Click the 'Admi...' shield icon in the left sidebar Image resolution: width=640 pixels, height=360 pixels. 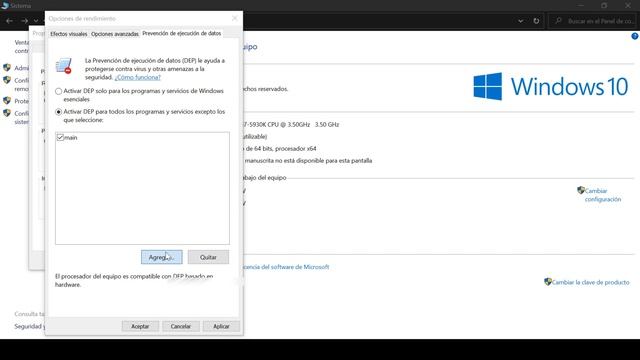(7, 68)
